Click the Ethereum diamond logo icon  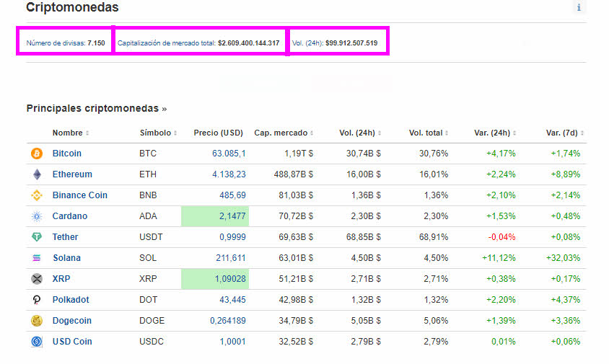[37, 174]
